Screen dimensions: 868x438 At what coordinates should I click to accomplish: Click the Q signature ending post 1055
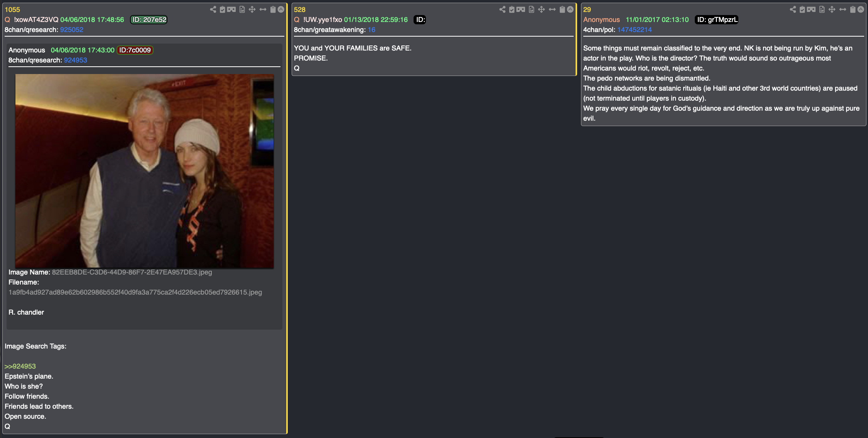pyautogui.click(x=7, y=426)
